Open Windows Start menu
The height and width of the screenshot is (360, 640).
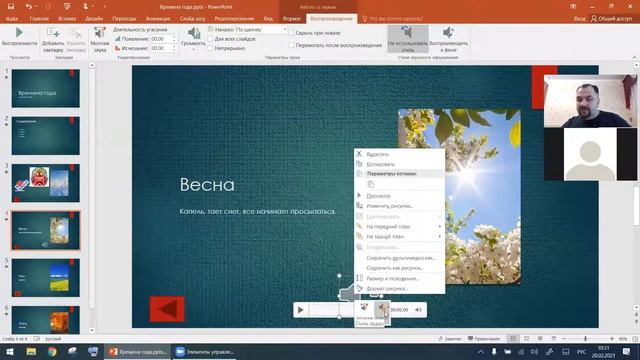click(10, 351)
